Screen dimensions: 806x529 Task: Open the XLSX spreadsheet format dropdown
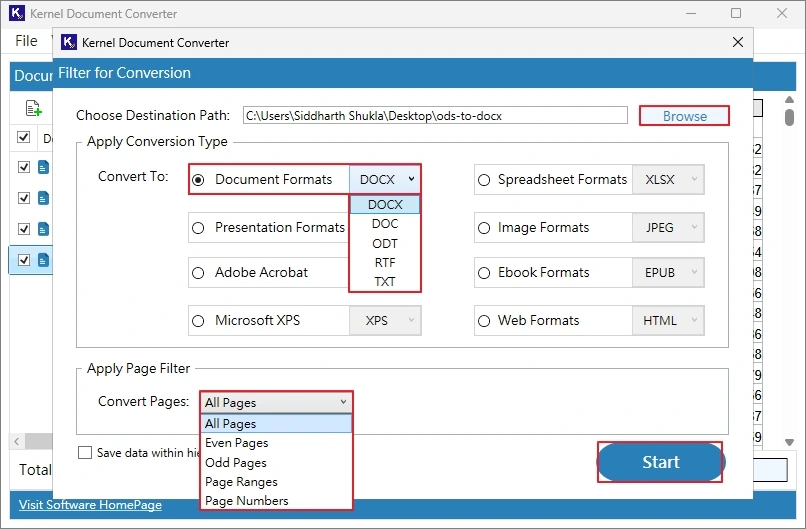pyautogui.click(x=668, y=179)
